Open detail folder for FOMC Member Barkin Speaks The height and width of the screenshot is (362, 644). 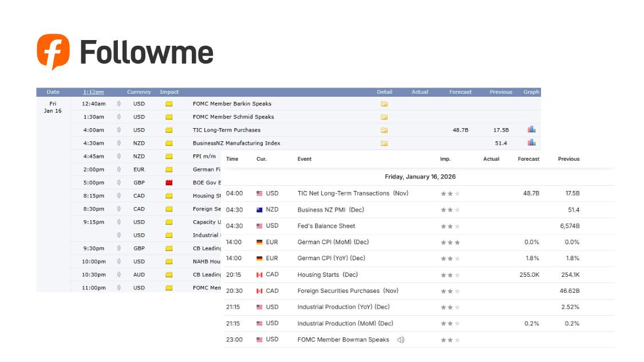click(384, 104)
